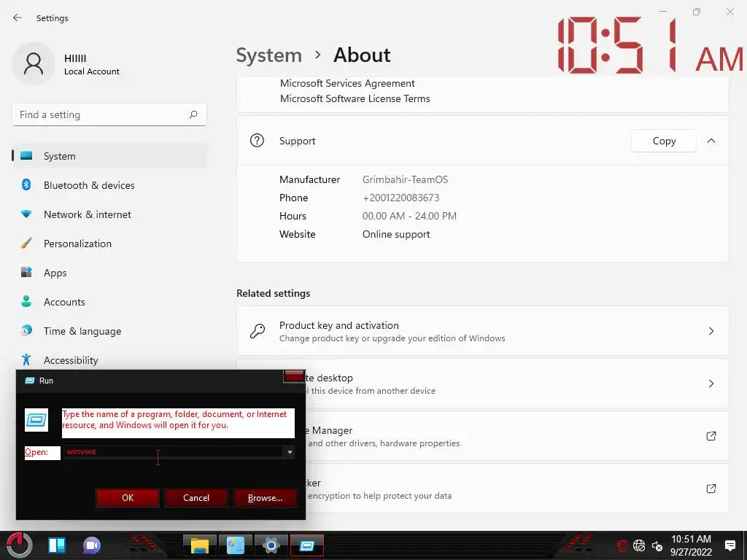The height and width of the screenshot is (560, 747).
Task: Click the Product key icon
Action: point(258,330)
